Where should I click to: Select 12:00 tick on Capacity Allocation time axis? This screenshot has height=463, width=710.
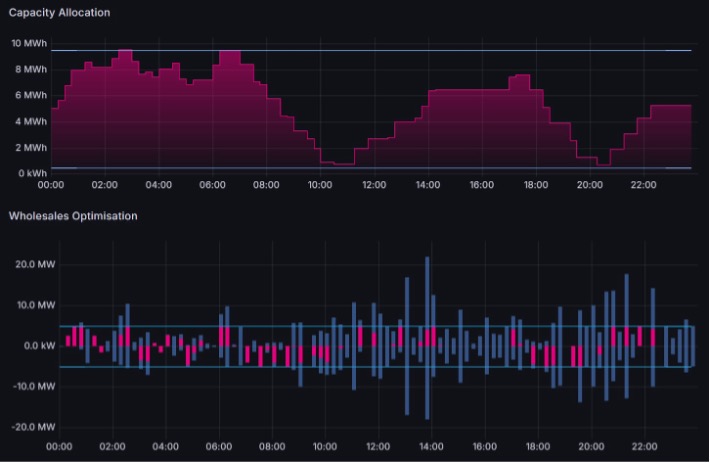(x=374, y=185)
